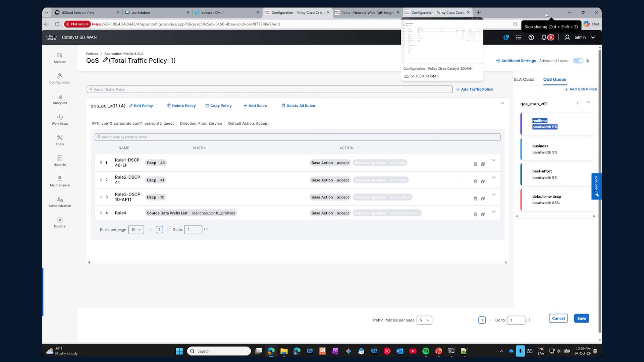Screen dimensions: 644x362
Task: Click the pencil icon beside QoS title
Action: point(105,60)
